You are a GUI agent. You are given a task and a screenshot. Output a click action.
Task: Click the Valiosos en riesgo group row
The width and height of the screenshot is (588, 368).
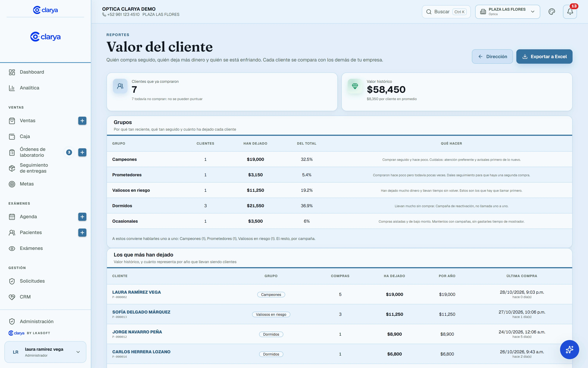[x=339, y=190]
